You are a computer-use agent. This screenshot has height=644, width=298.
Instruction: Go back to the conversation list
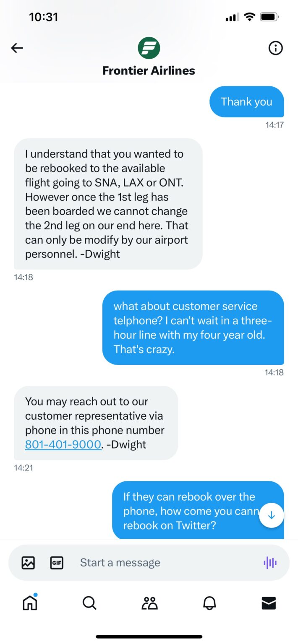[x=17, y=48]
